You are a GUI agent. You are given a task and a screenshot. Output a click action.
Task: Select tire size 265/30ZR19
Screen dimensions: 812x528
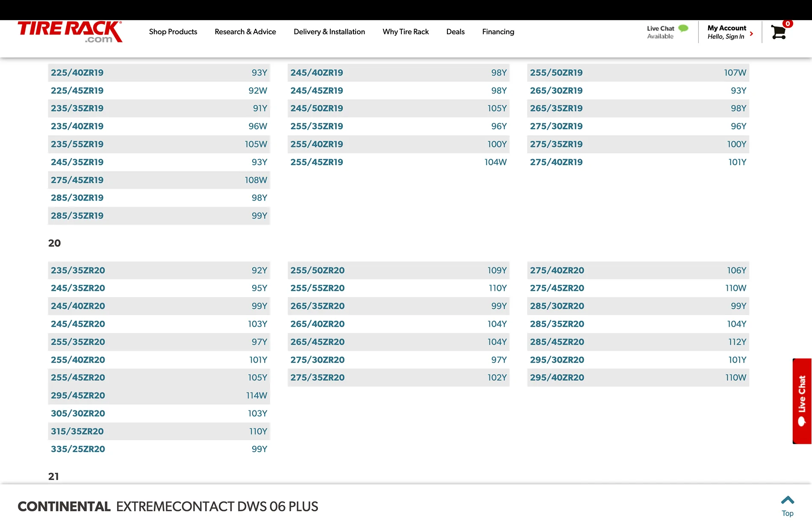pyautogui.click(x=638, y=91)
